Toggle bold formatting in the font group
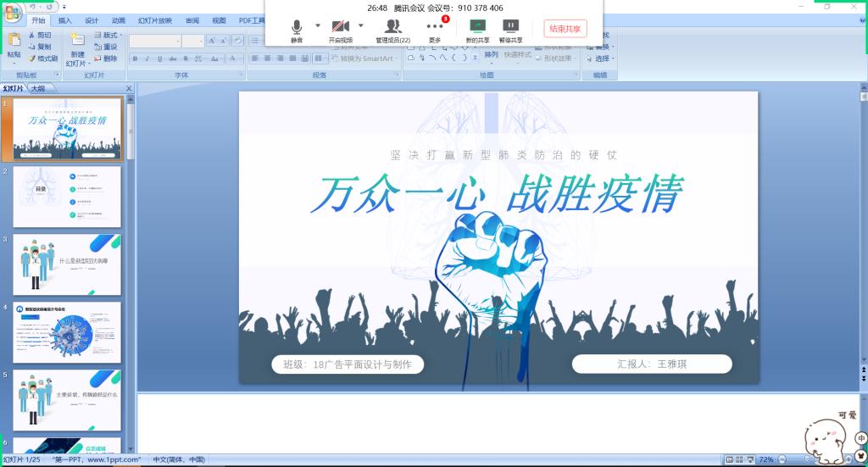Viewport: 868px width, 467px height. click(135, 58)
